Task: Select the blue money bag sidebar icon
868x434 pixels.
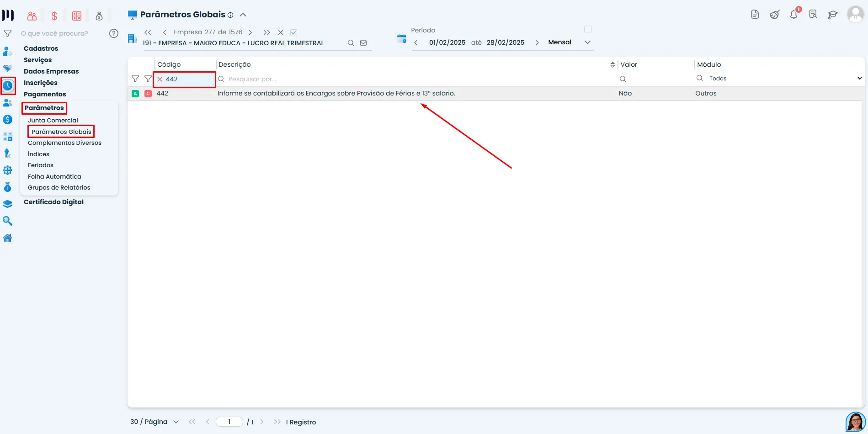Action: (x=8, y=187)
